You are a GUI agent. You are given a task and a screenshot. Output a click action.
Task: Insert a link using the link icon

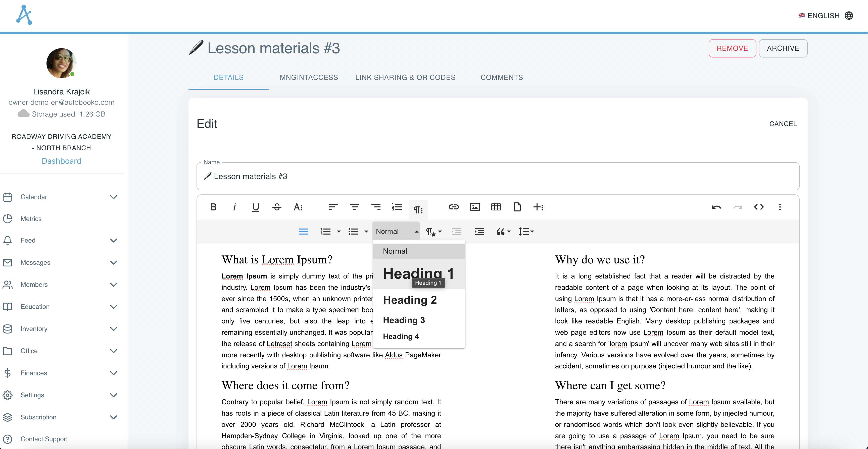tap(454, 207)
